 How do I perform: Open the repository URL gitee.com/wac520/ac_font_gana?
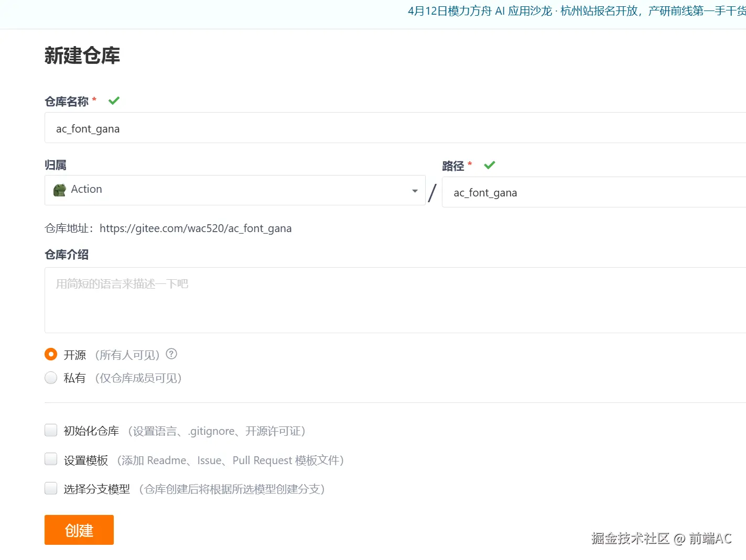[x=196, y=228]
